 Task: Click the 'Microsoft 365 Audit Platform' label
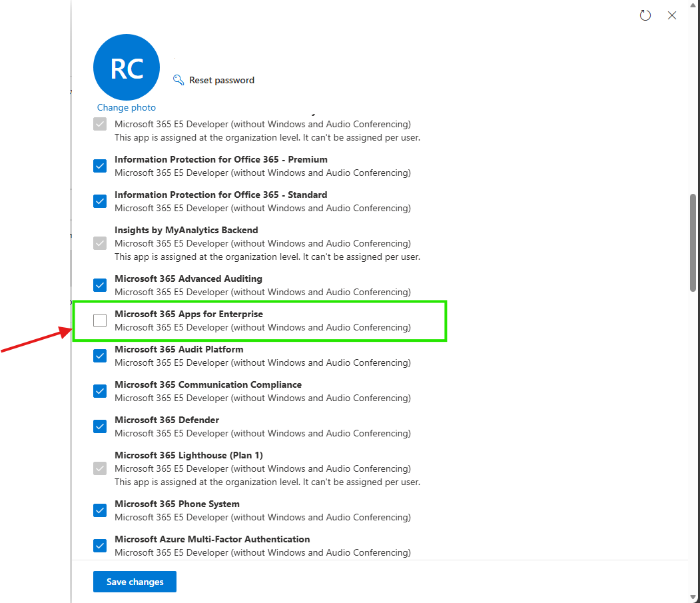[179, 349]
